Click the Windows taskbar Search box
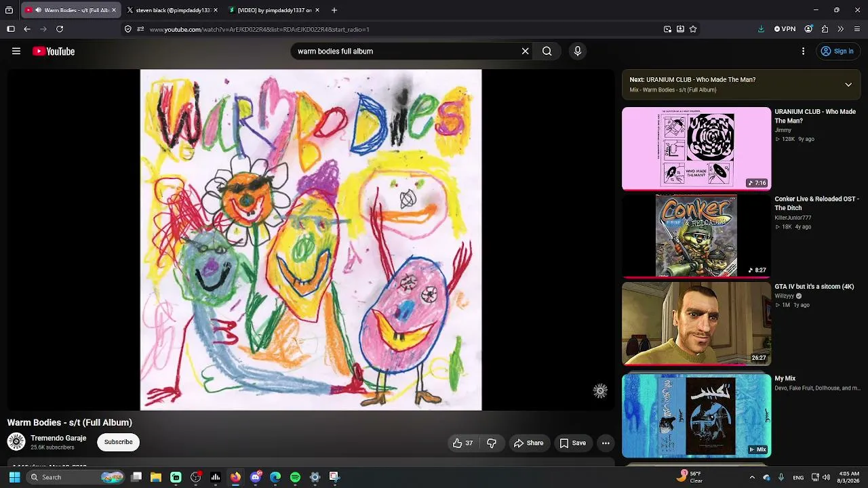 coord(76,477)
